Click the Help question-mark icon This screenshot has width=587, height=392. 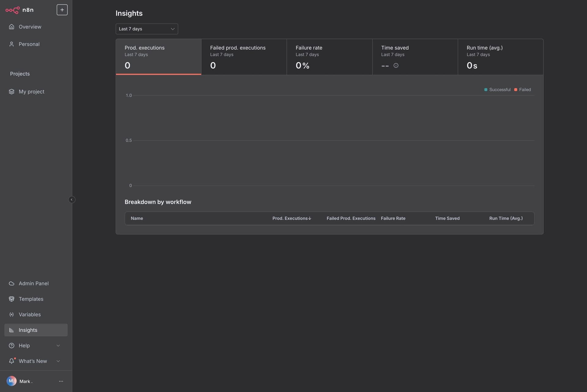click(x=12, y=346)
